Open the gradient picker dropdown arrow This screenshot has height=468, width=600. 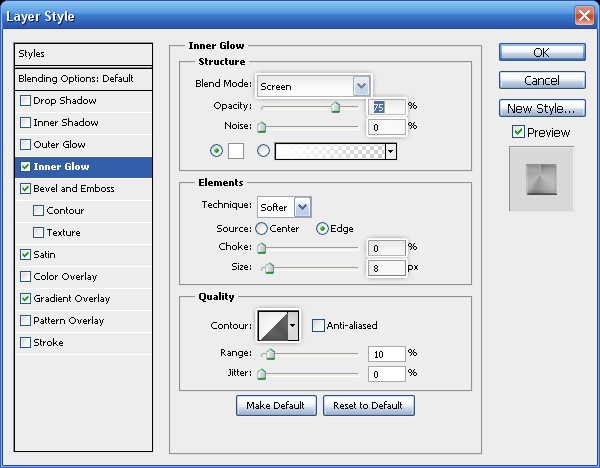pyautogui.click(x=391, y=151)
